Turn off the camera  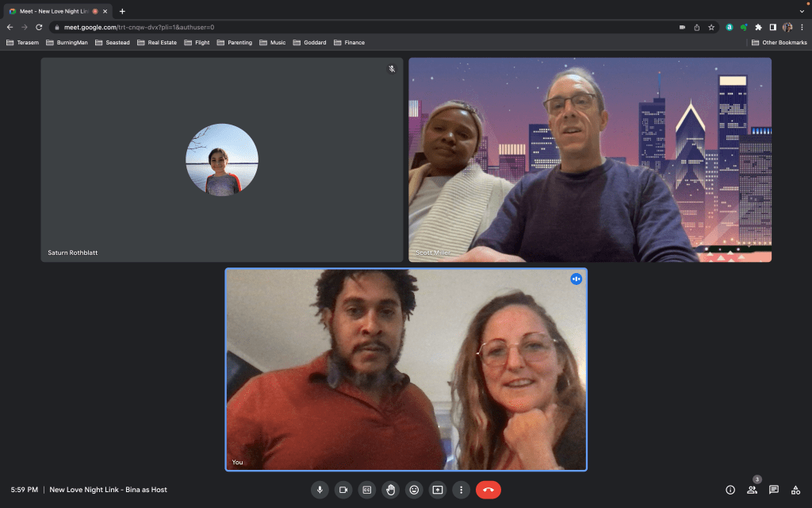pyautogui.click(x=343, y=490)
